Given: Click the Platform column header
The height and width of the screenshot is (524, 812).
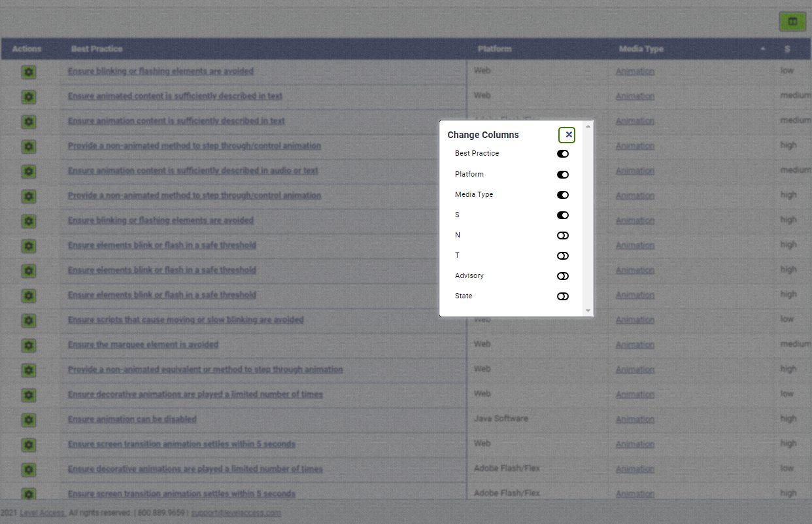Looking at the screenshot, I should [494, 49].
